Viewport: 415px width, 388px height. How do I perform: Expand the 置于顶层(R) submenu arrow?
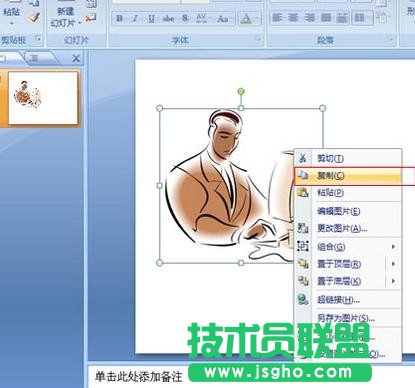394,264
